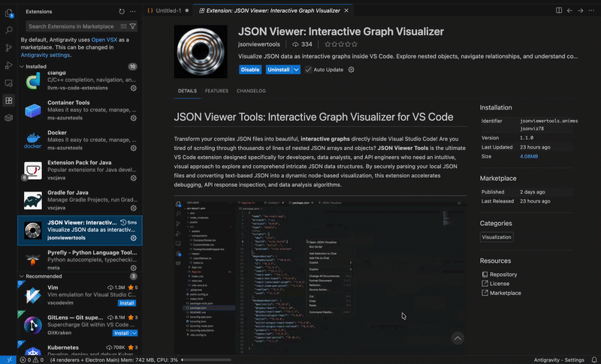Open extension settings gear beside Auto Update

point(351,70)
